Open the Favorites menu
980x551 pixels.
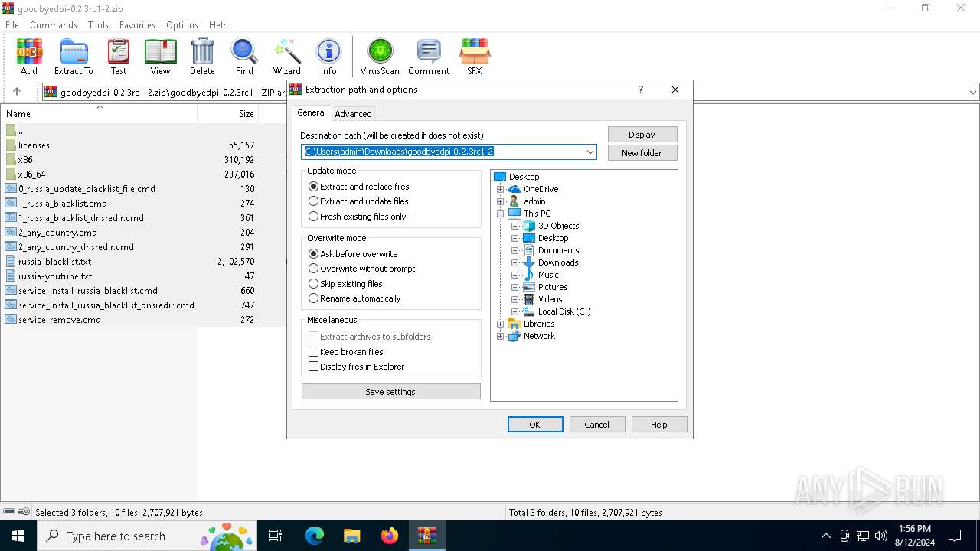click(x=138, y=24)
